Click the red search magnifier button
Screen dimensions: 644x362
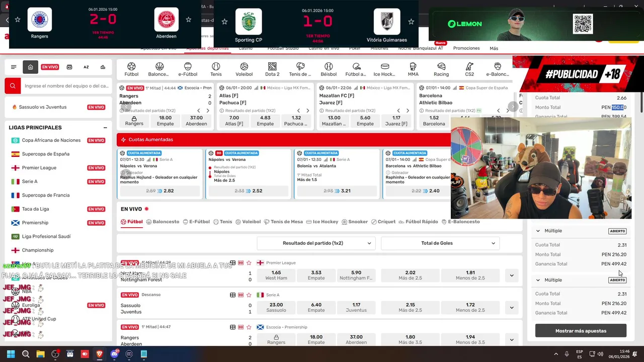[13, 86]
